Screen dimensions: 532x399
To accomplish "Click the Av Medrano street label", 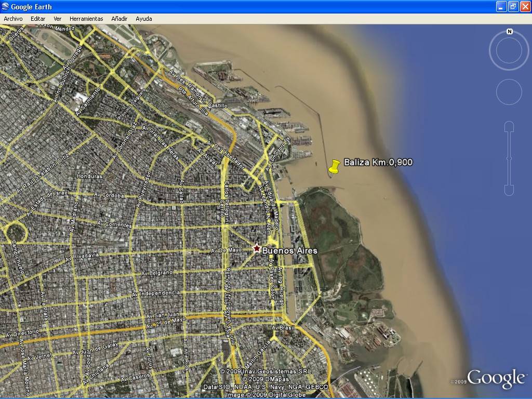I will (x=74, y=217).
